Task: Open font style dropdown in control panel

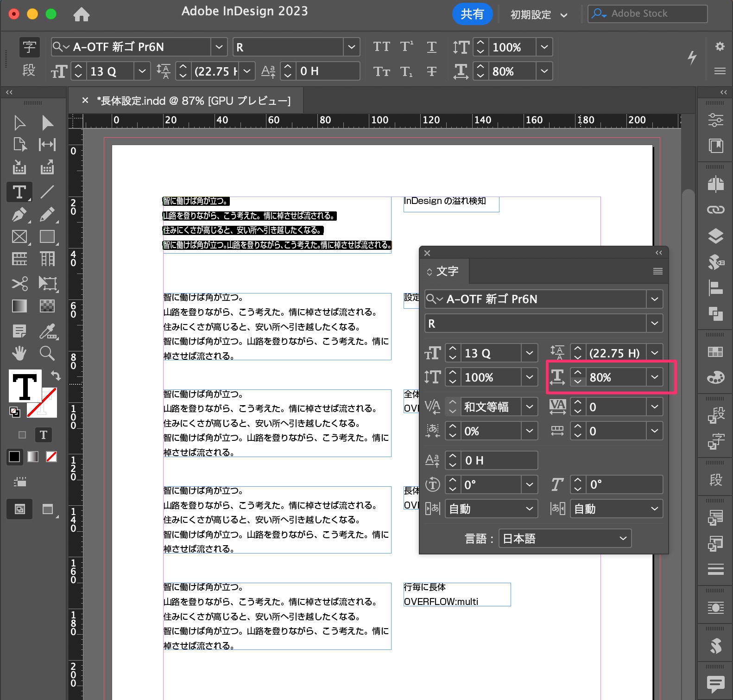Action: 352,47
